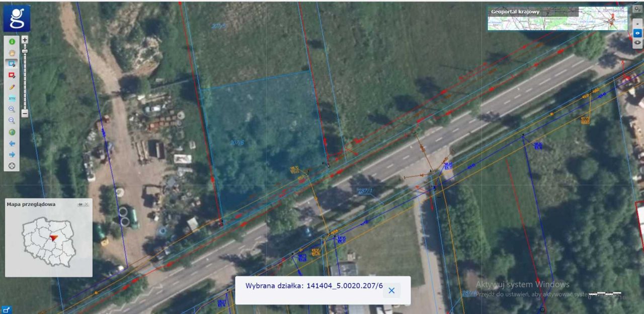Go to previous map view arrow
This screenshot has width=644, height=314.
point(12,143)
